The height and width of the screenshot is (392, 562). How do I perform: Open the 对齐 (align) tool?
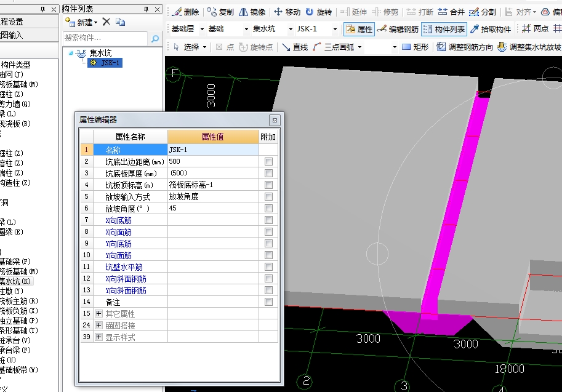(x=520, y=12)
